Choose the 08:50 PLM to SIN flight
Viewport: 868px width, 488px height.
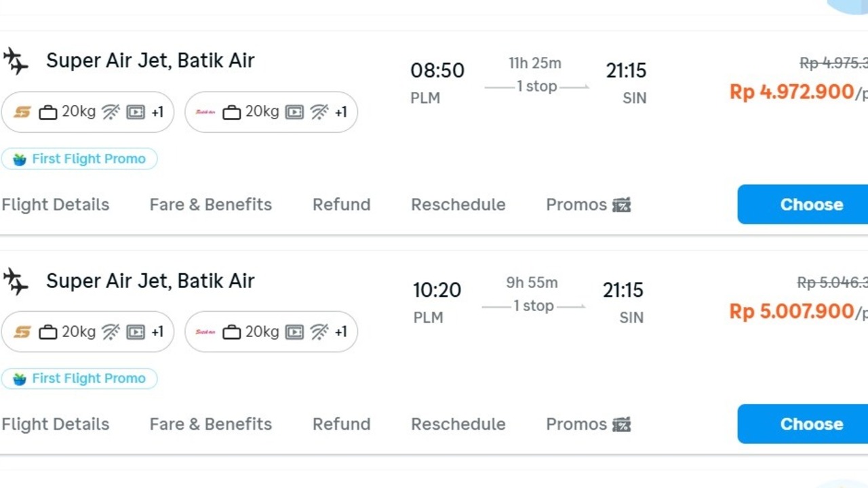pos(811,204)
